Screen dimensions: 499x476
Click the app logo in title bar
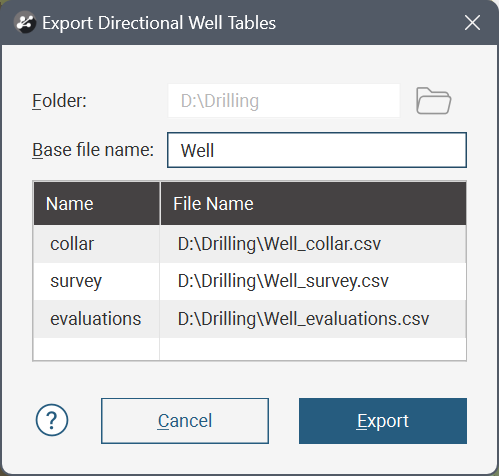click(x=25, y=23)
